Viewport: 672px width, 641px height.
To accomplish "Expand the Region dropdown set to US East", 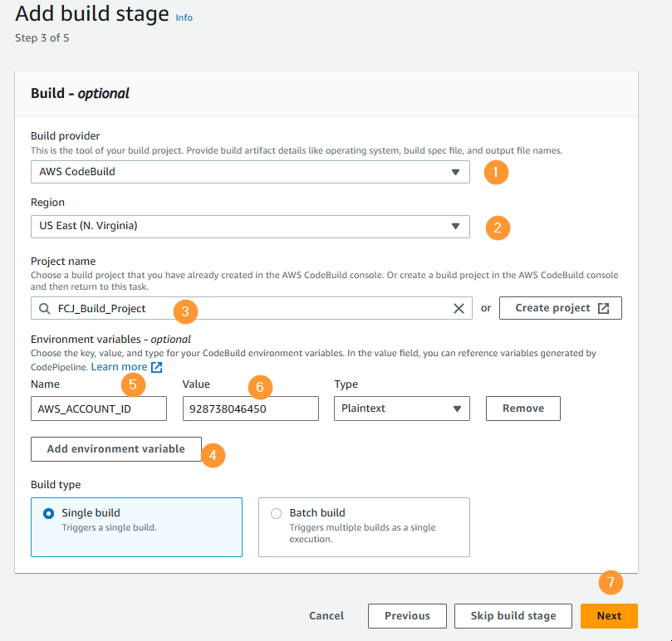I will pyautogui.click(x=250, y=226).
